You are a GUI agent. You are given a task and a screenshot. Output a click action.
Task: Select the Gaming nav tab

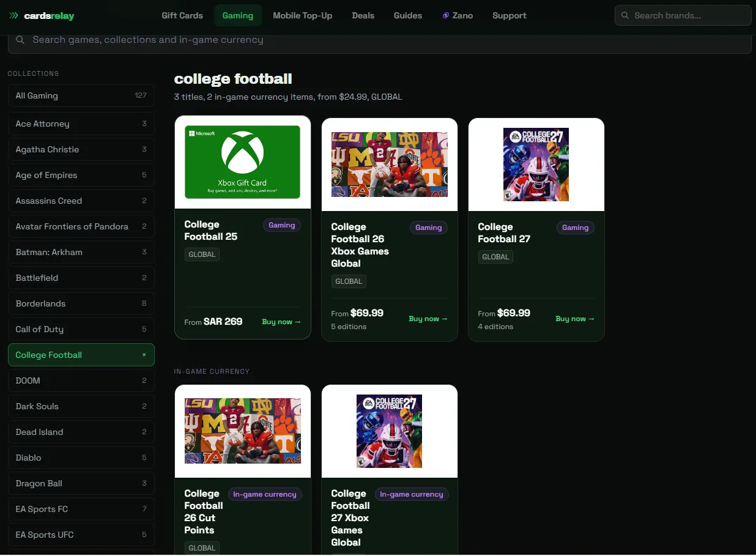238,16
